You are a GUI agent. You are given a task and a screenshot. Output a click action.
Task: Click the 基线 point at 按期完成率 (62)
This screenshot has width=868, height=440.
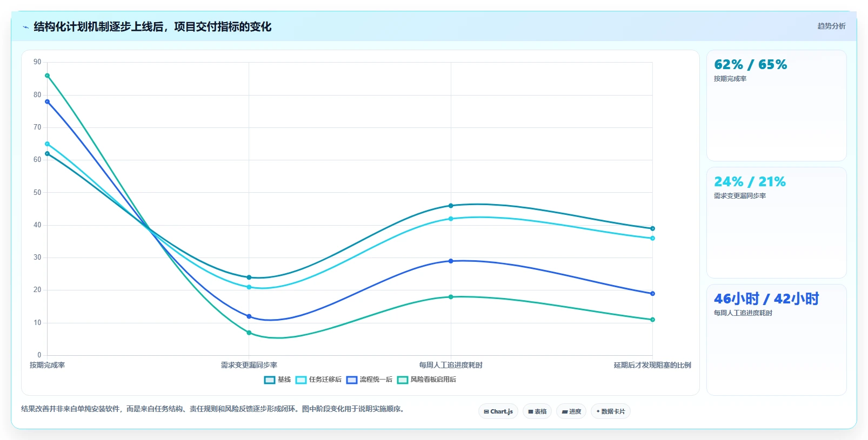click(x=48, y=154)
